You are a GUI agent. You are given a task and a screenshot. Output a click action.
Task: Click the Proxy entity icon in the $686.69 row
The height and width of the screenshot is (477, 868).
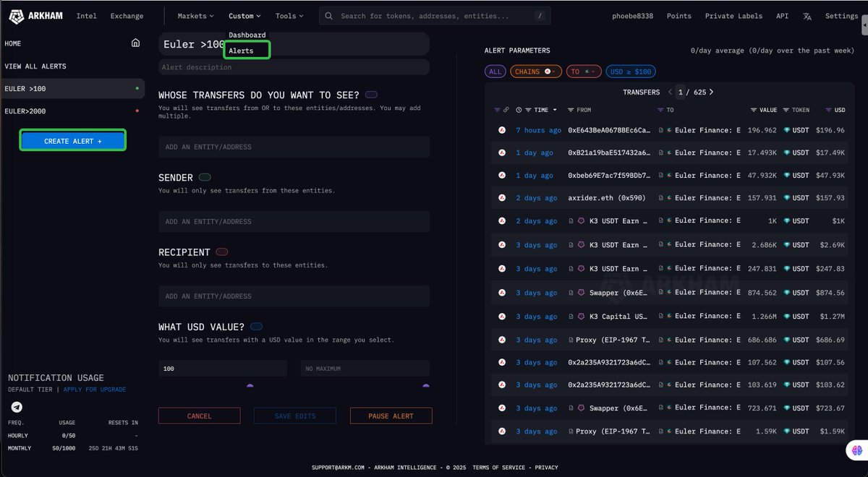(x=571, y=340)
